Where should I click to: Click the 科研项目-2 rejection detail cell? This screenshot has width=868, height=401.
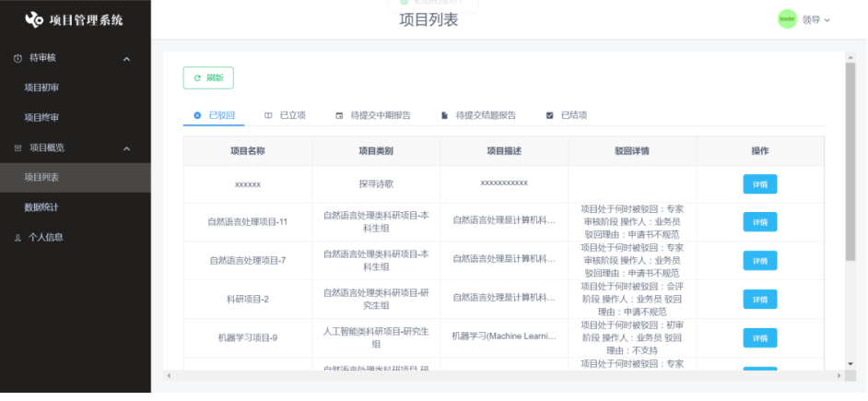click(632, 299)
